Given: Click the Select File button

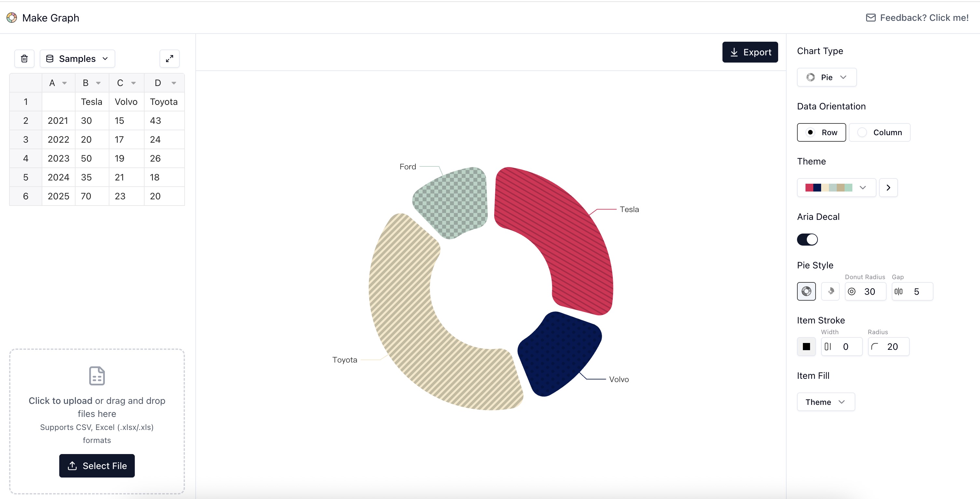Looking at the screenshot, I should 97,465.
